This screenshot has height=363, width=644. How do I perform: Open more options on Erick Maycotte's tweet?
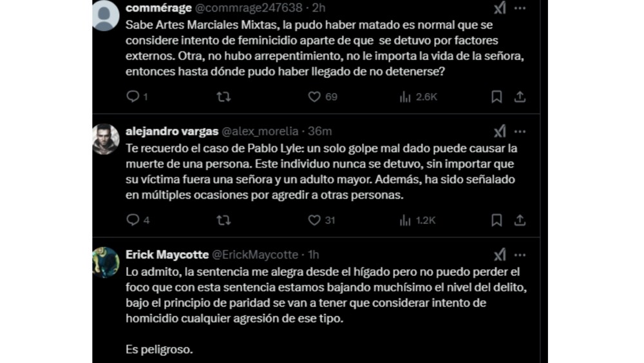pyautogui.click(x=520, y=255)
